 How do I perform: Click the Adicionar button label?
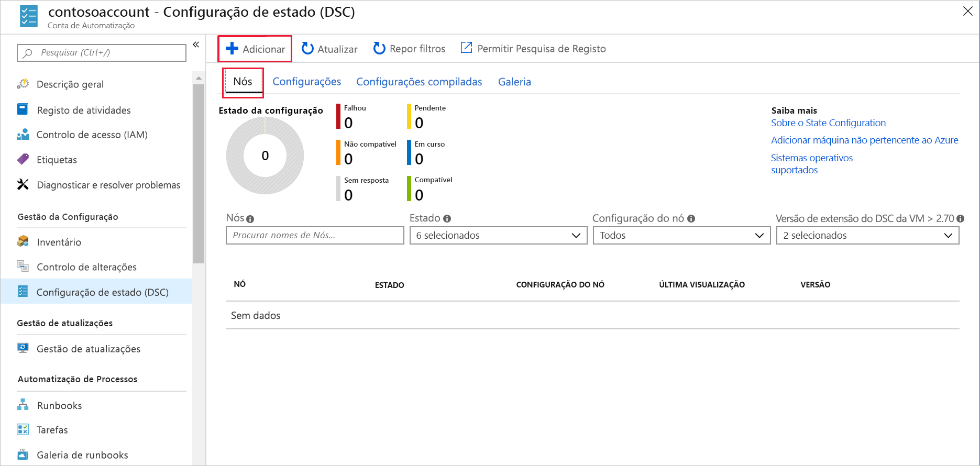pos(264,49)
